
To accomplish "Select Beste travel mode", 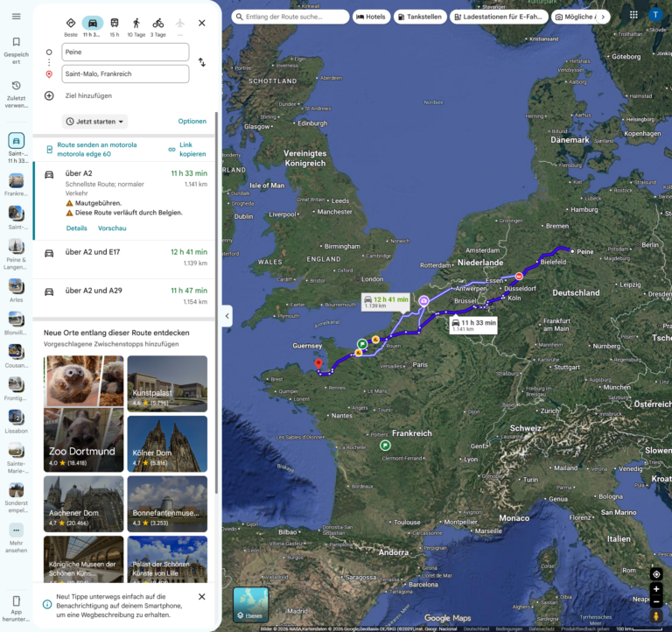I will (71, 27).
